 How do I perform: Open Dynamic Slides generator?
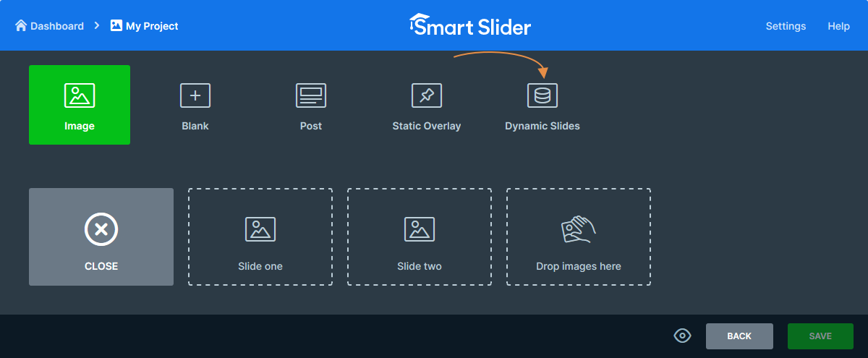[542, 105]
